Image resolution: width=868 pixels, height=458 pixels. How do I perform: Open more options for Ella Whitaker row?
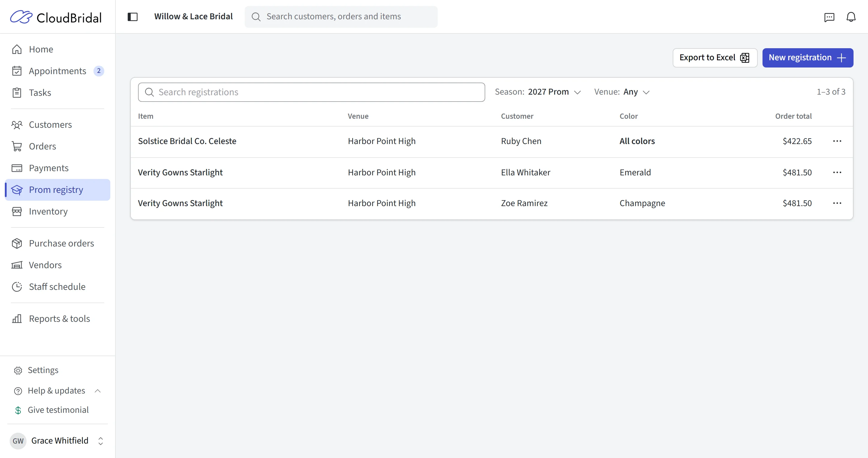(x=837, y=172)
